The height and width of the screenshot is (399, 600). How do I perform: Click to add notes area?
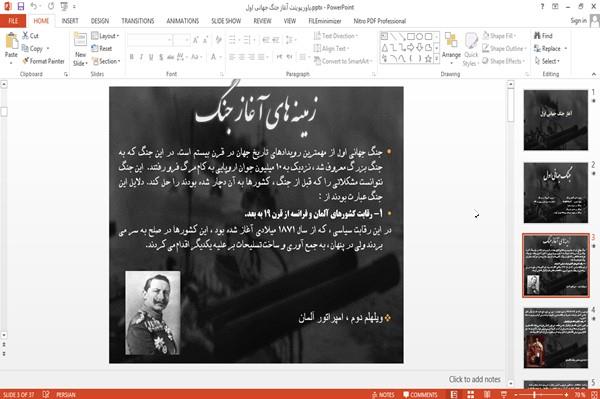474,379
